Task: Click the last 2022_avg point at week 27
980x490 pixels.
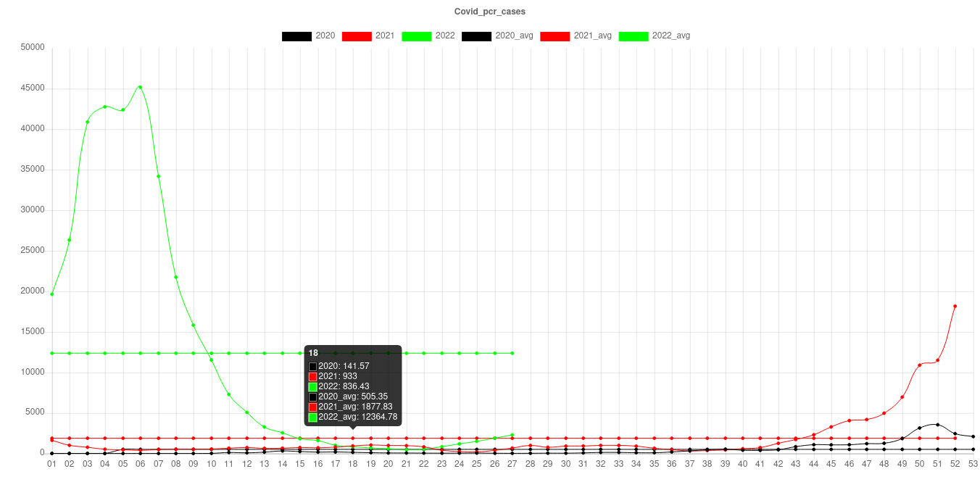Action: coord(512,353)
